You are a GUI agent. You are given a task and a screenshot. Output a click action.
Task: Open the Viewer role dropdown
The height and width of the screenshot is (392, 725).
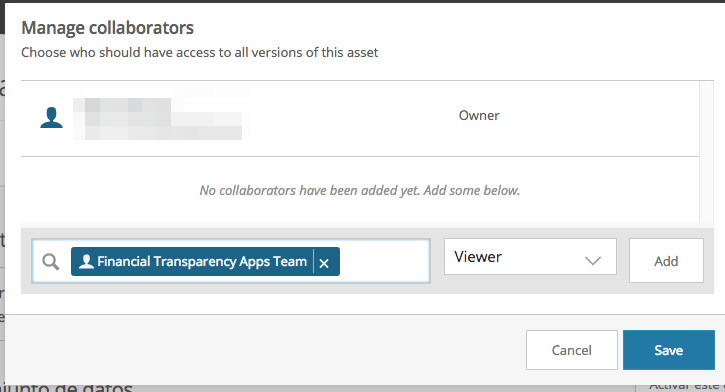(x=530, y=257)
